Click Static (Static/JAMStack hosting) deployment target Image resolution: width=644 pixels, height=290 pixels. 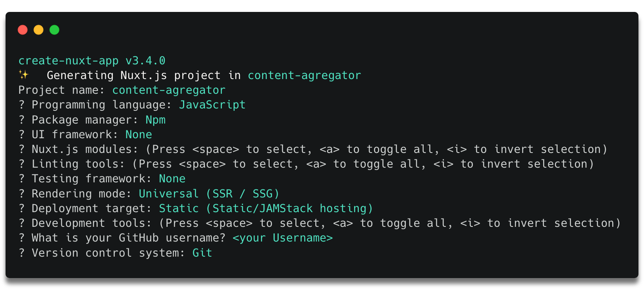point(266,209)
